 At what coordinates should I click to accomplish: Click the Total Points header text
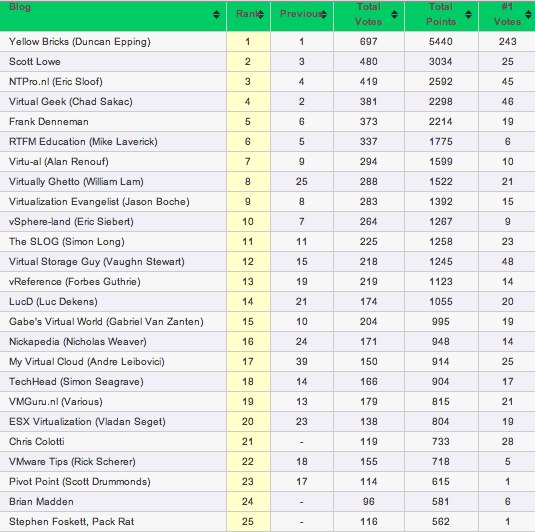(440, 14)
